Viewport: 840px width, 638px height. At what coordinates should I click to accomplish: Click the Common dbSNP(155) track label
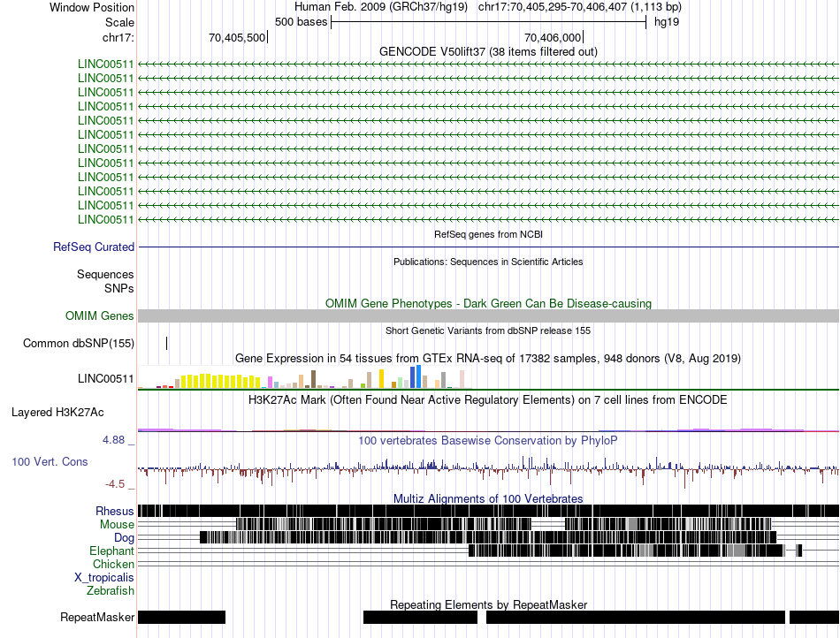point(79,343)
